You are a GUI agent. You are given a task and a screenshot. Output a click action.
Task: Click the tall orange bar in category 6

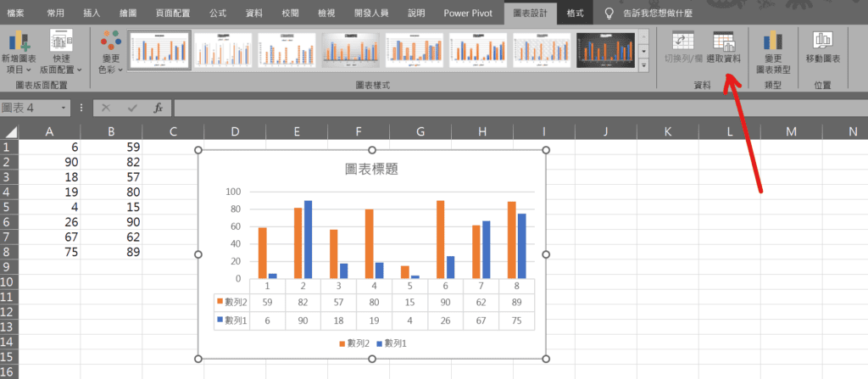(441, 239)
